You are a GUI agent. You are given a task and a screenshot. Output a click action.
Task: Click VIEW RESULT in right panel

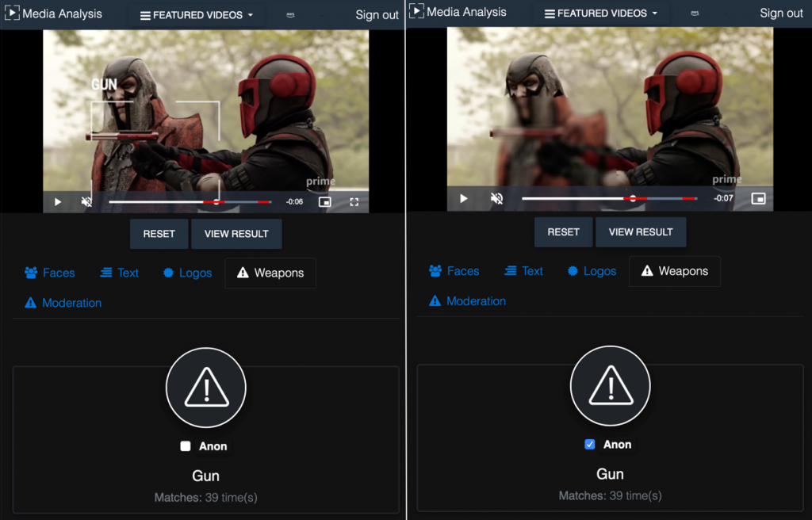pyautogui.click(x=641, y=232)
